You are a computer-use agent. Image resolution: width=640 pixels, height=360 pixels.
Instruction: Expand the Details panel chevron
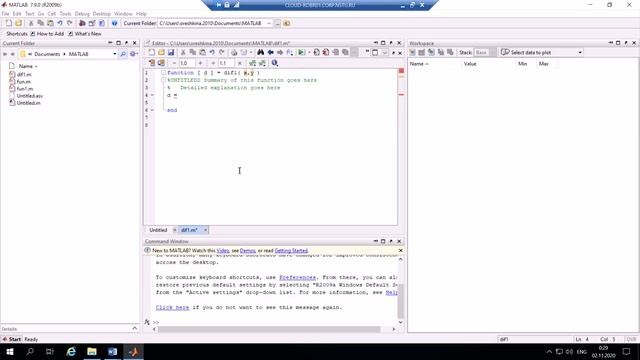(x=135, y=328)
